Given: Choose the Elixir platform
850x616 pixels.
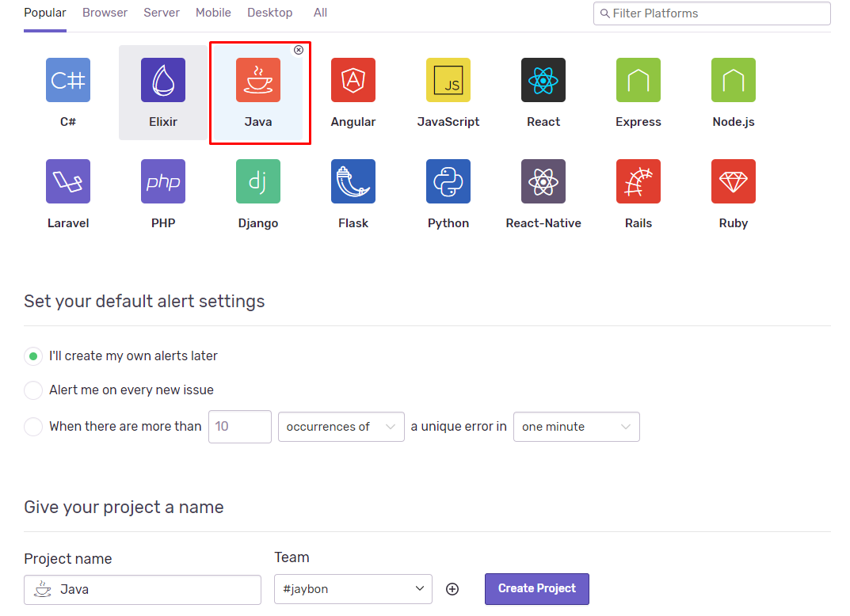Looking at the screenshot, I should pos(162,93).
